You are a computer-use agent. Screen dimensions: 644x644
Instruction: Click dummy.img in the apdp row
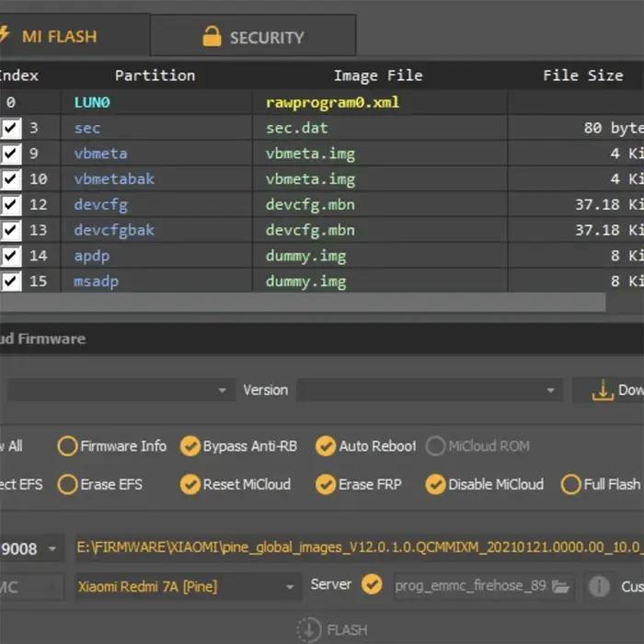305,256
